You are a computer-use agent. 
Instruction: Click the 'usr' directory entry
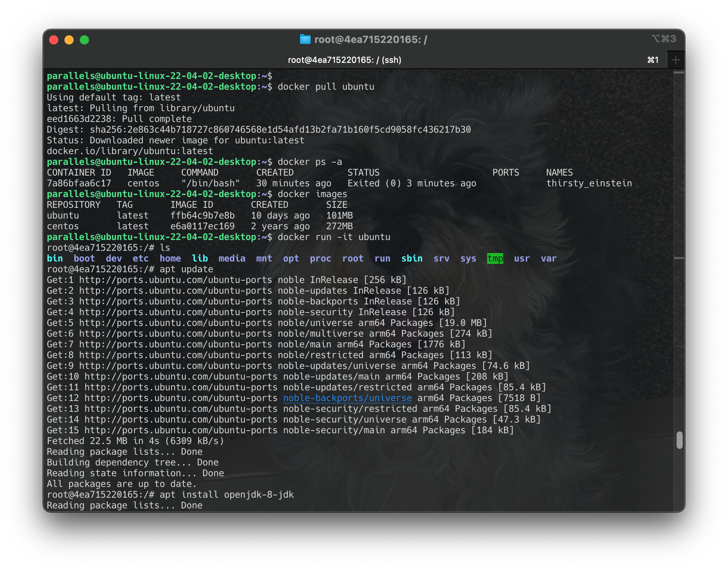point(522,258)
